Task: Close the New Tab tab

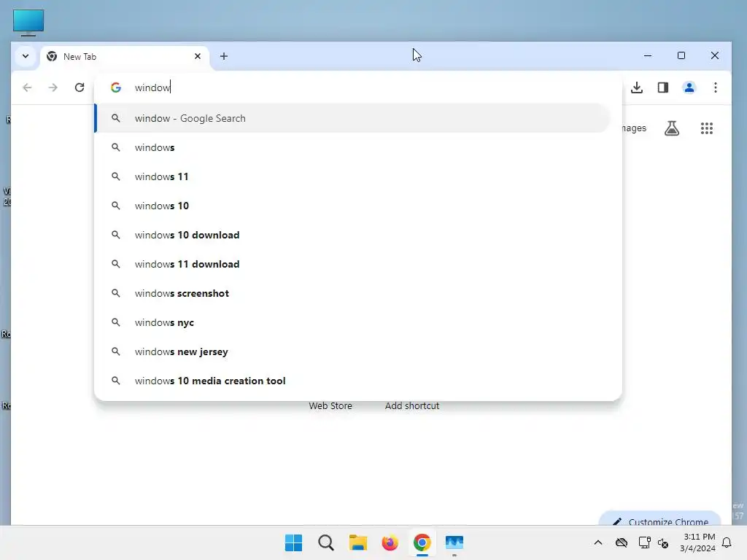Action: (198, 56)
